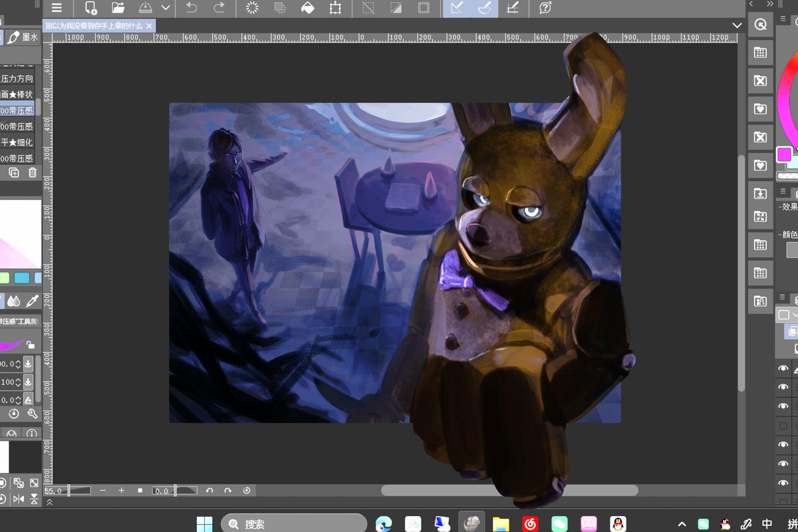Toggle the tool property lock icon
The height and width of the screenshot is (532, 798).
31,345
